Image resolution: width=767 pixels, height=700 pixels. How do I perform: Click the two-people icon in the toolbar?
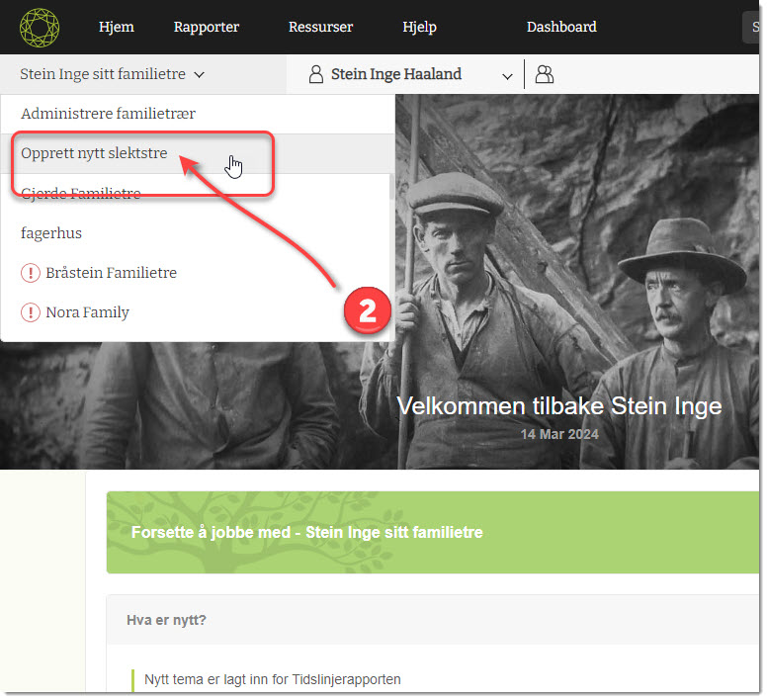tap(544, 74)
